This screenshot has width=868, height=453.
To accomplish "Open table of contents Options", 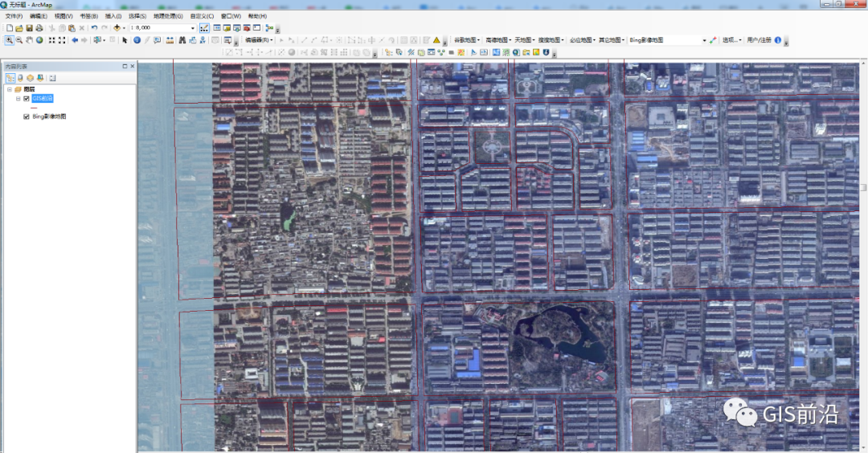I will (x=52, y=78).
